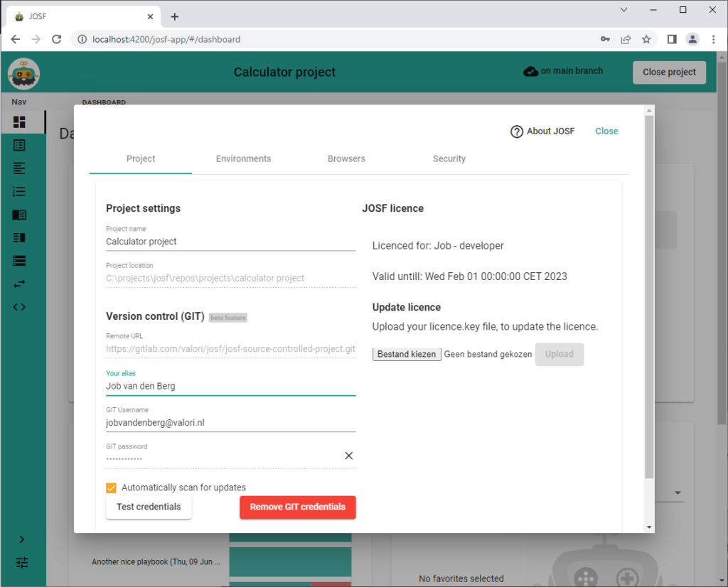Expand the sidebar navigation chevron
Screen dimensions: 728x587
(x=22, y=539)
